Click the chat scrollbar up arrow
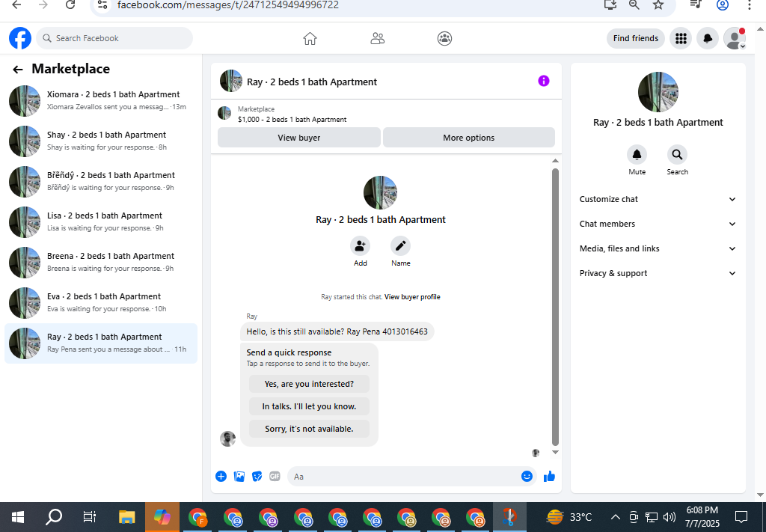The image size is (766, 532). 555,161
